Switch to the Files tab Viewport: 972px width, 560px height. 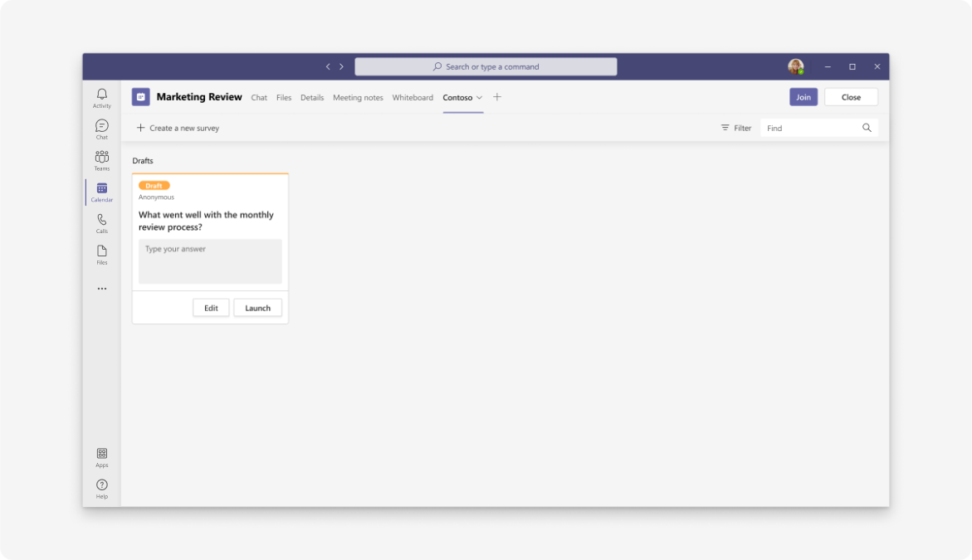(x=284, y=98)
